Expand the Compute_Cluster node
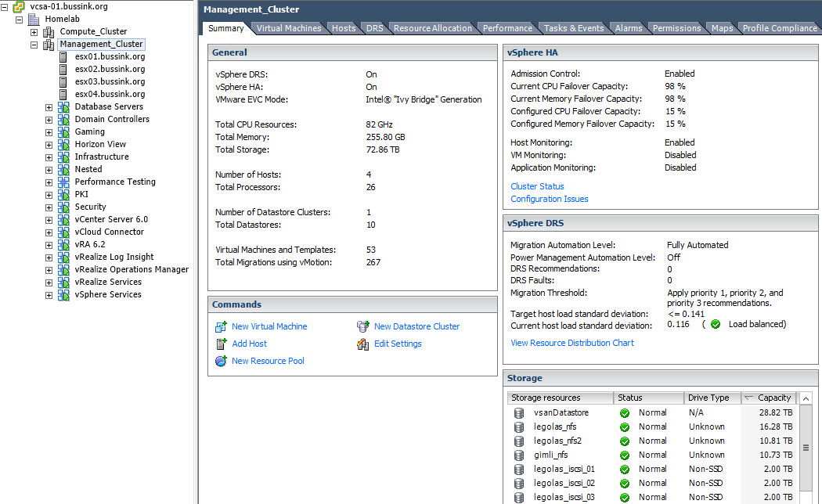Viewport: 822px width, 504px height. click(x=34, y=33)
